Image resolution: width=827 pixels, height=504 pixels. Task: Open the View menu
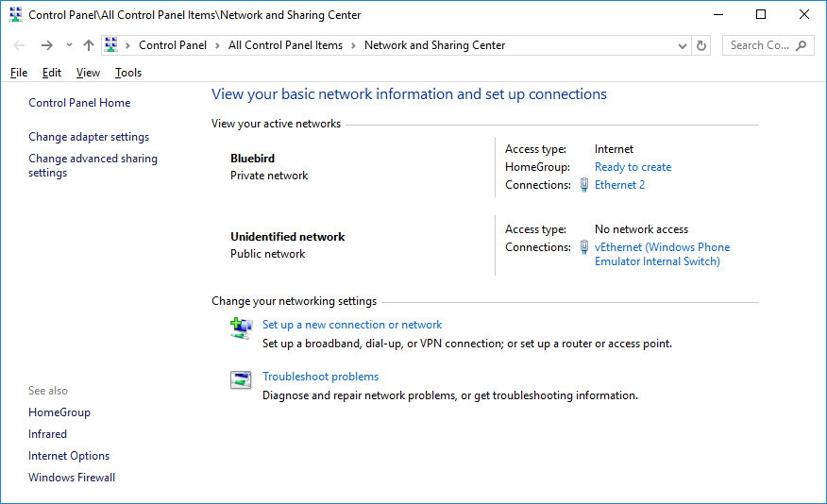tap(88, 73)
